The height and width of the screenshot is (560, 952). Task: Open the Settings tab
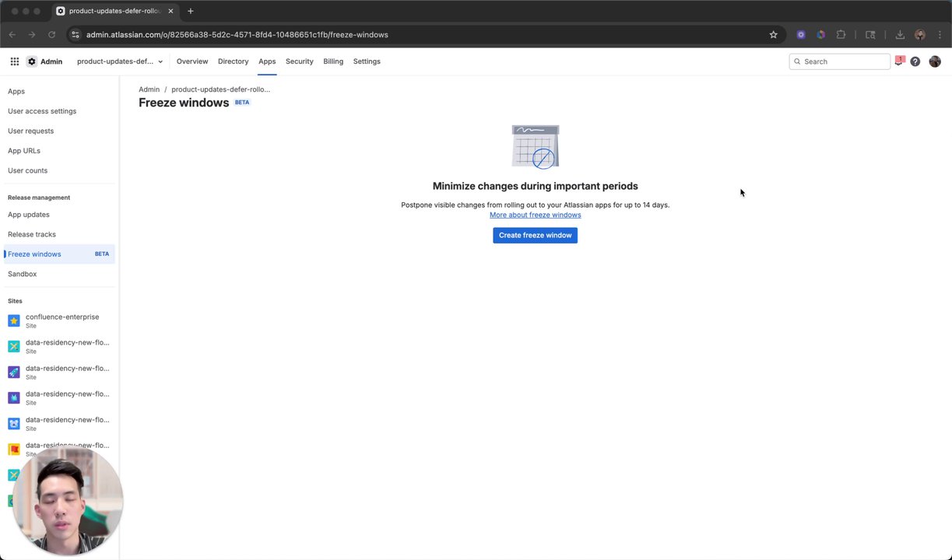click(x=367, y=61)
